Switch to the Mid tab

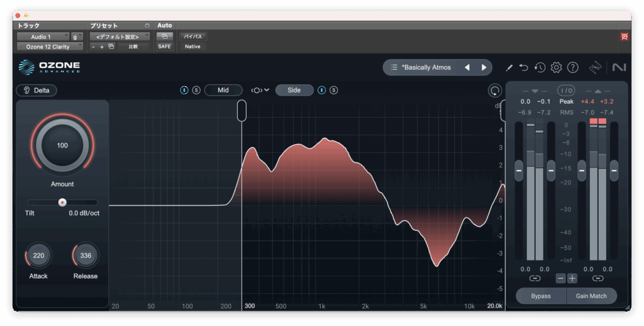(x=223, y=90)
